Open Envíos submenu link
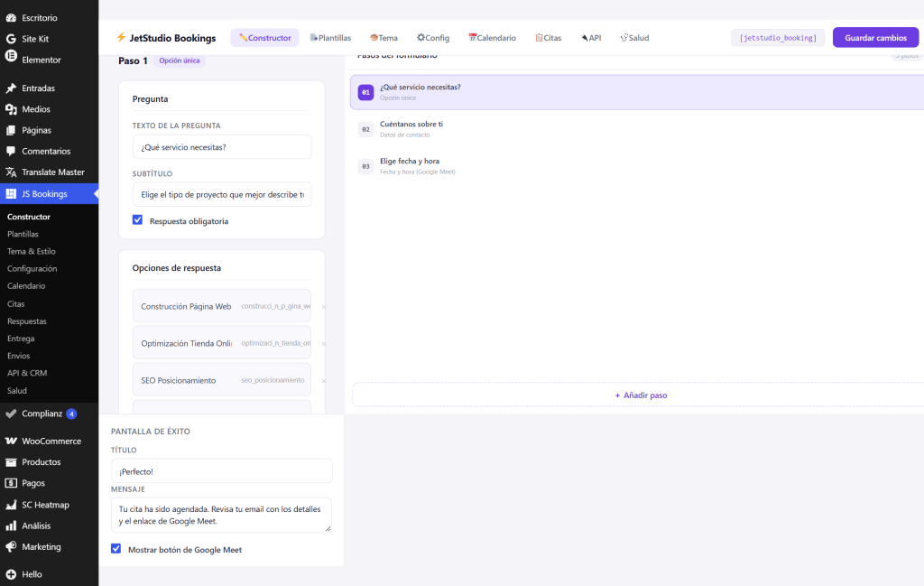924x586 pixels. pos(18,356)
